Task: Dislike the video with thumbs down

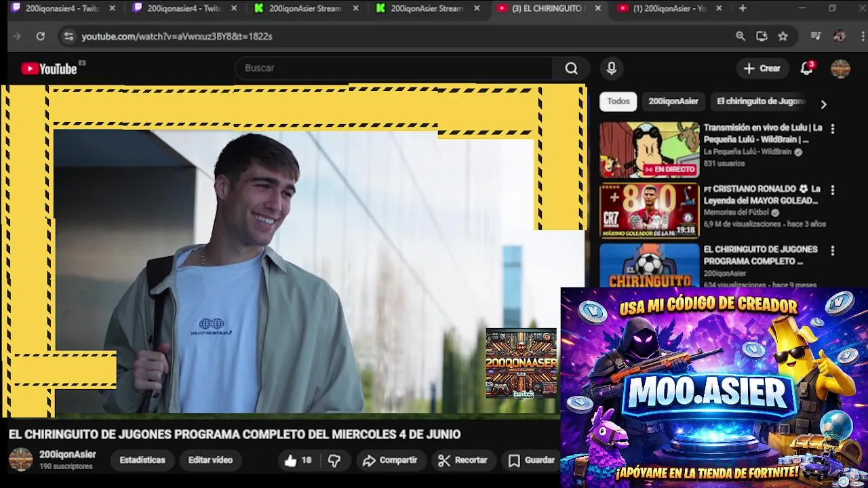Action: tap(334, 460)
